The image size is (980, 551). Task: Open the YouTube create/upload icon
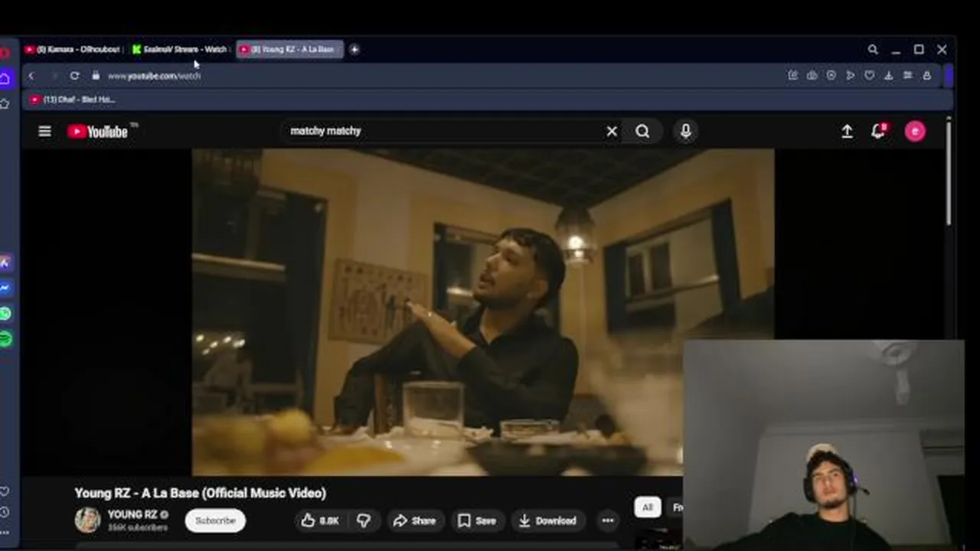click(x=847, y=132)
